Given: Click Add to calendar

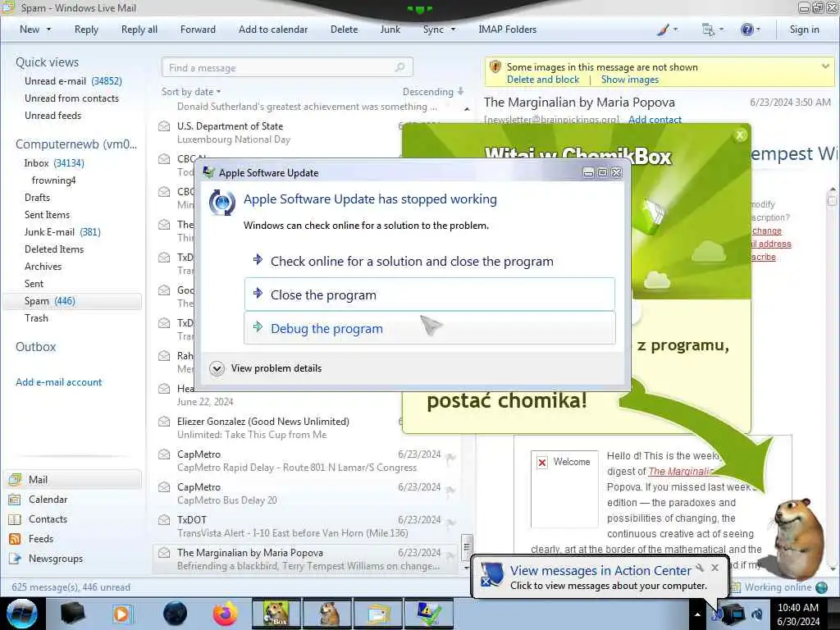Looking at the screenshot, I should [273, 30].
